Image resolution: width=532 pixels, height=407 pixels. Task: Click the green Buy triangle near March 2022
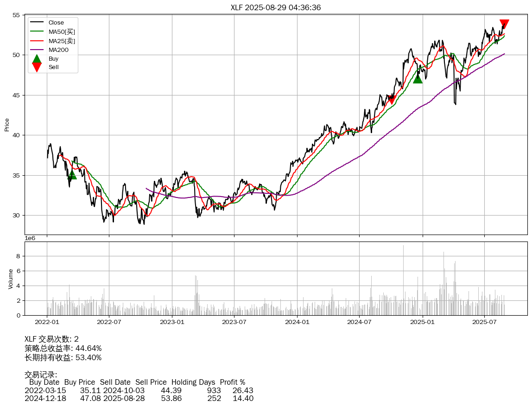tap(72, 175)
